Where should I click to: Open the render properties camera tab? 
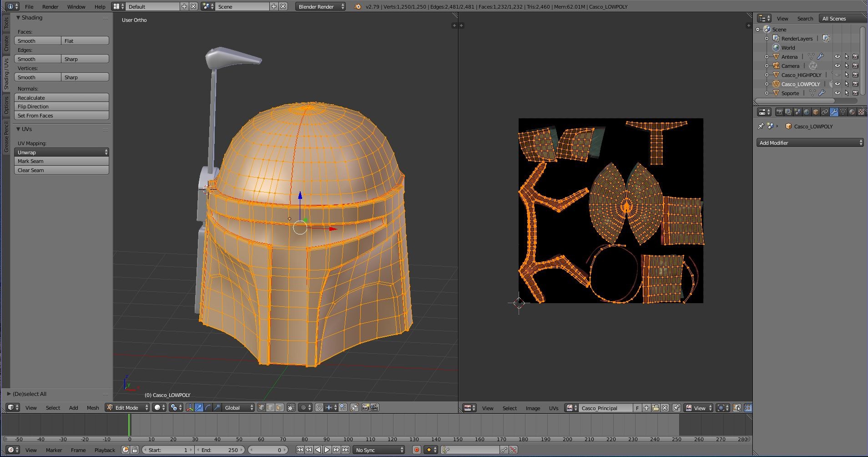779,112
